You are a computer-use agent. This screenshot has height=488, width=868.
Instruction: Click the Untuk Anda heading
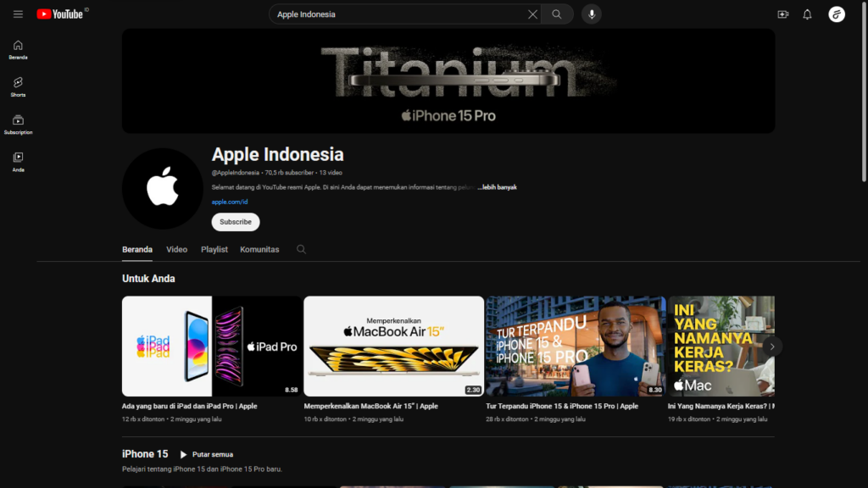click(148, 279)
